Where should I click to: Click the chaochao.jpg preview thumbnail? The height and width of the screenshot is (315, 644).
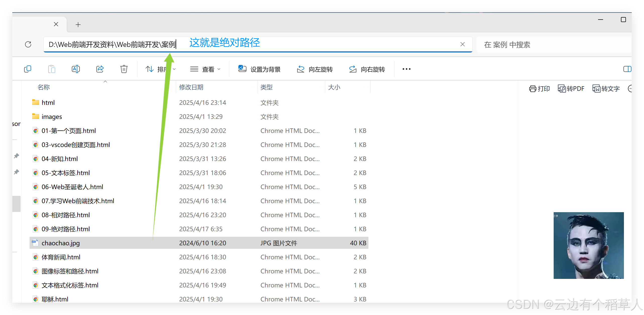click(x=588, y=245)
